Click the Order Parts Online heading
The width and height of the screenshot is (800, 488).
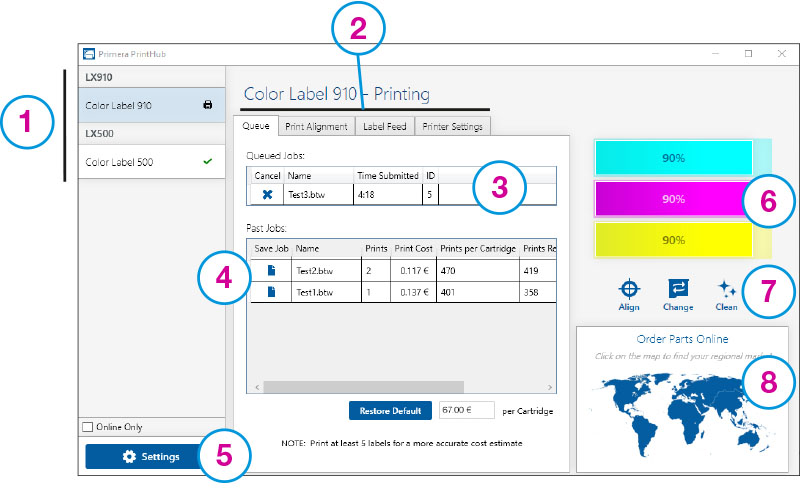682,339
